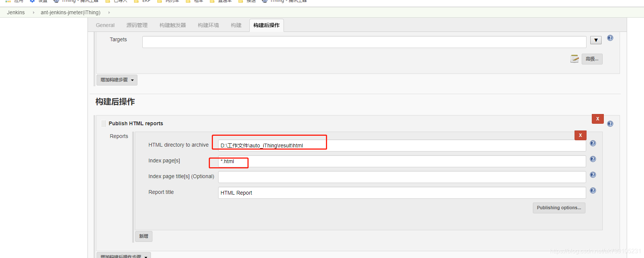Expand Jenkins breadcrumb arrow
This screenshot has height=258, width=644.
pyautogui.click(x=33, y=12)
